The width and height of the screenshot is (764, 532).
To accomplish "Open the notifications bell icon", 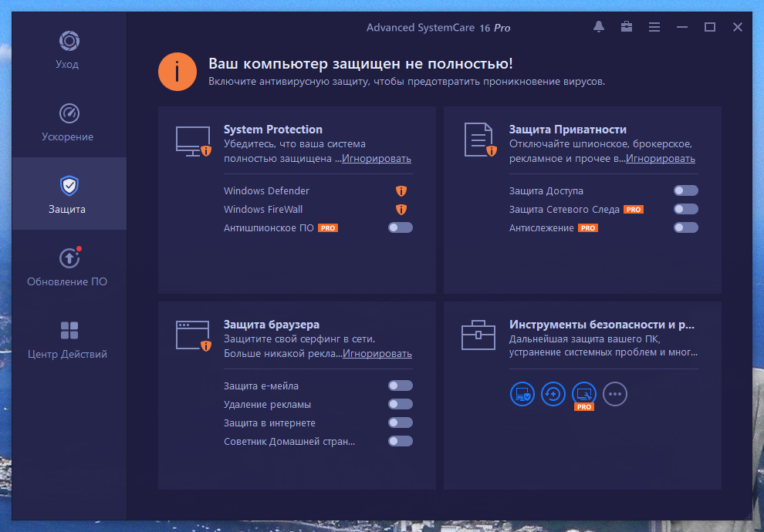I will tap(599, 27).
